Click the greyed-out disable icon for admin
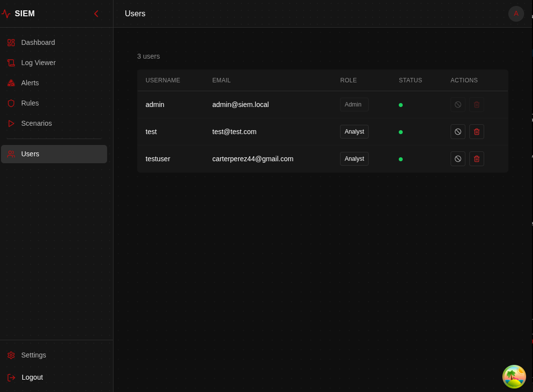 (x=458, y=105)
